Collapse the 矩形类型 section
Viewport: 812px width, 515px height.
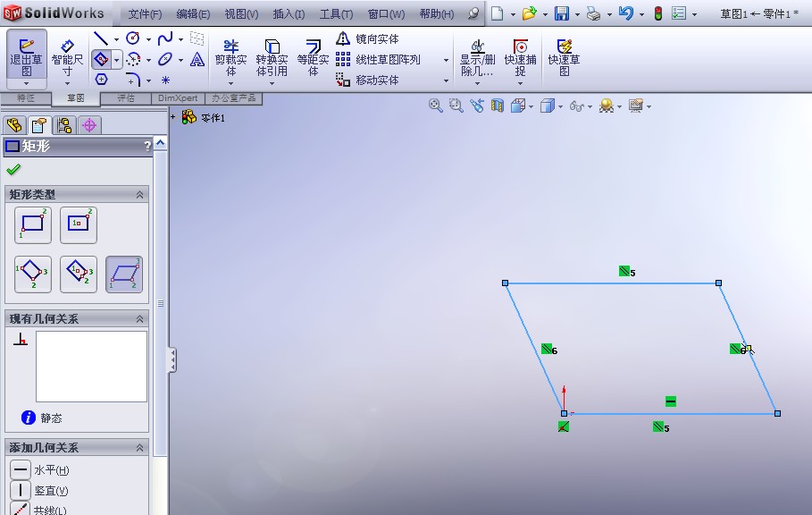(139, 195)
